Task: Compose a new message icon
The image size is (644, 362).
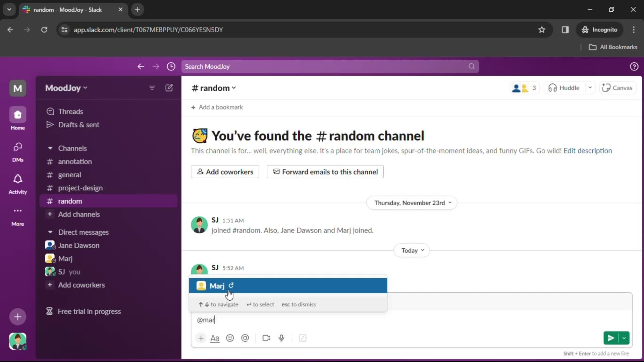Action: 169,88
